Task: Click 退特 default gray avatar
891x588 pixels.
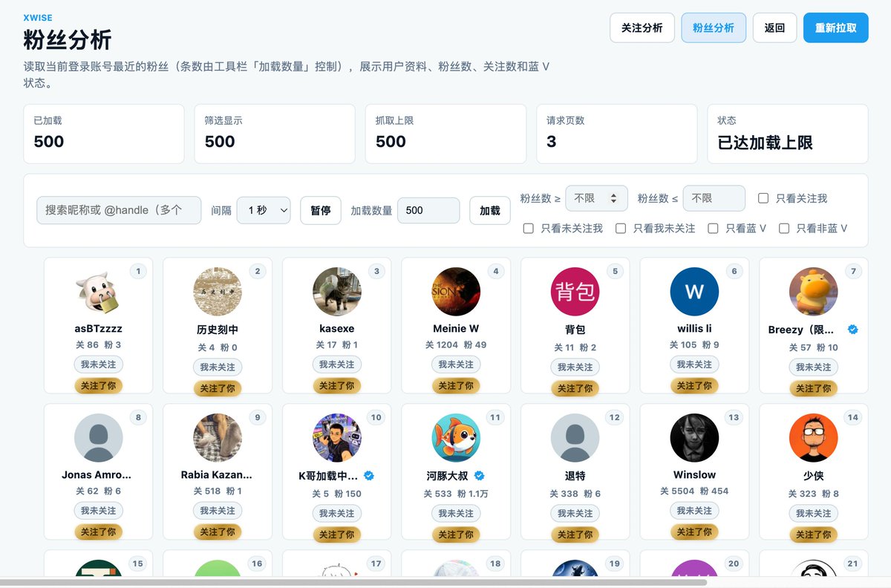Action: click(575, 438)
